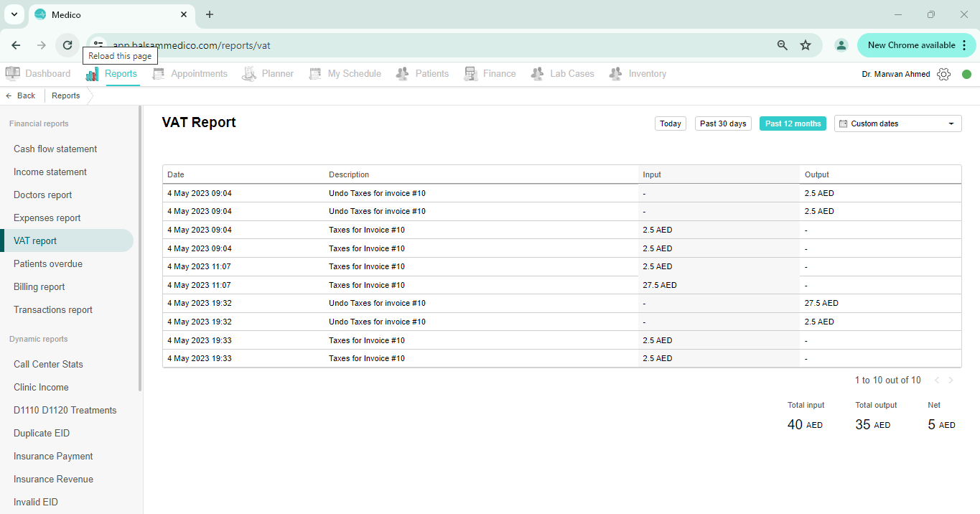980x514 pixels.
Task: Open the Chrome tab search dropdown arrow
Action: pos(14,14)
